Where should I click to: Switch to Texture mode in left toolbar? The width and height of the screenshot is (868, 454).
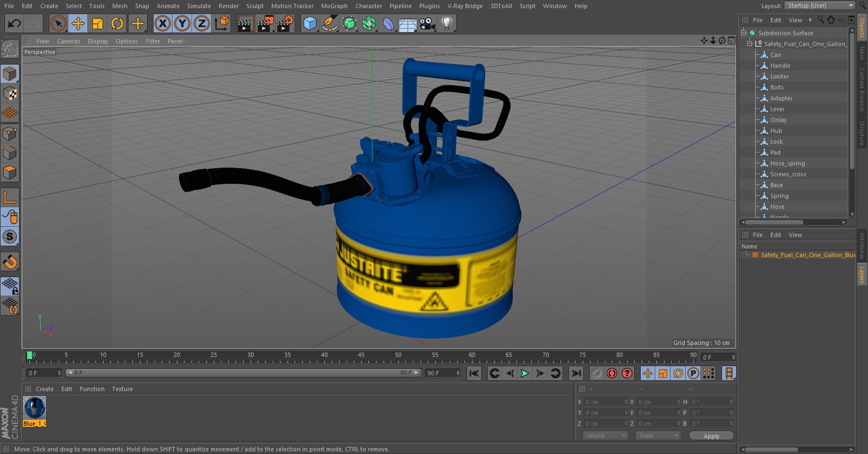[x=10, y=93]
